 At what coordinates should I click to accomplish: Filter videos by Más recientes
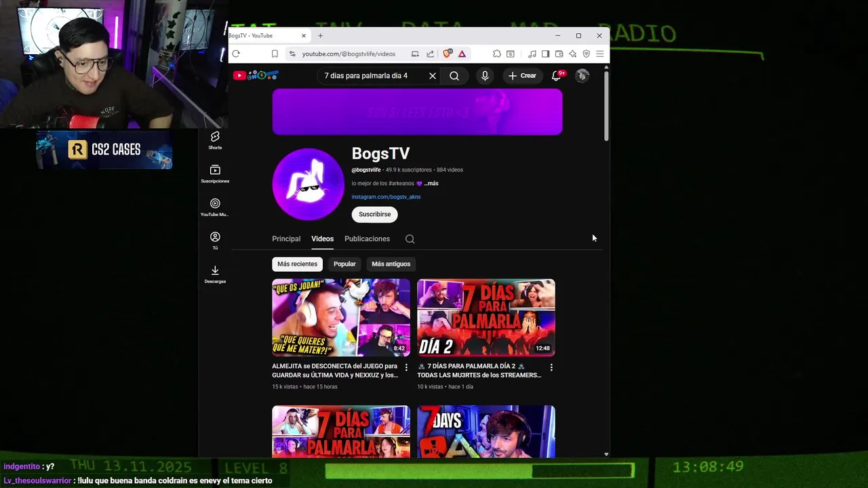pyautogui.click(x=297, y=264)
